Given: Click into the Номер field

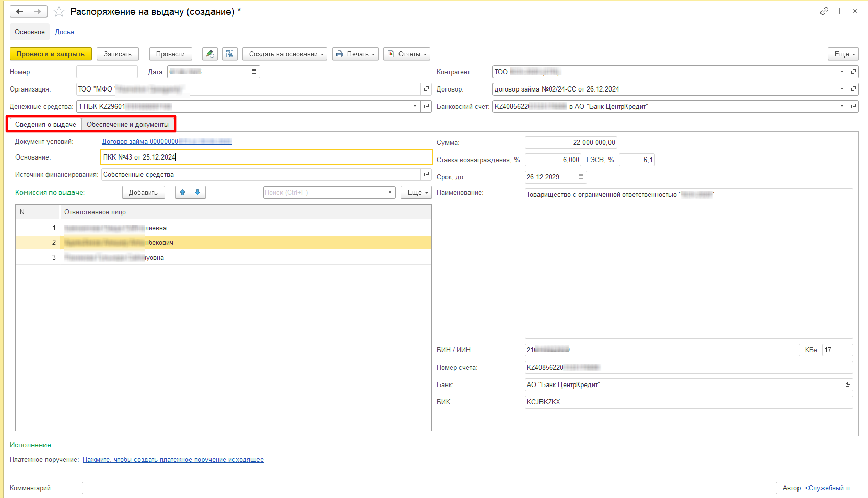Looking at the screenshot, I should pyautogui.click(x=107, y=72).
